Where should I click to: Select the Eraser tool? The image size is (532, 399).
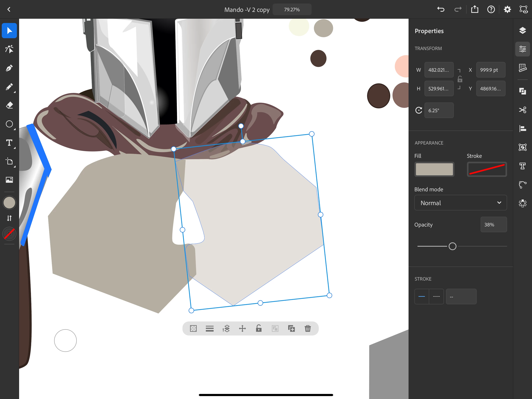(9, 105)
